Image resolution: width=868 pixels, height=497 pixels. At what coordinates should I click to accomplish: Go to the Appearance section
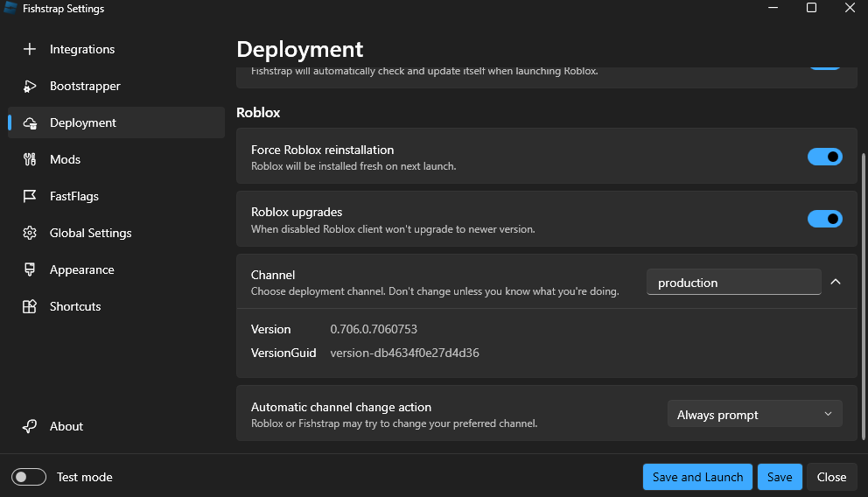pos(81,269)
